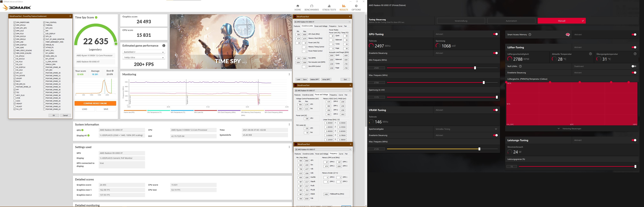This screenshot has height=207, width=644.
Task: Open Curve tab in middle MorePowerTool window
Action: (x=341, y=95)
